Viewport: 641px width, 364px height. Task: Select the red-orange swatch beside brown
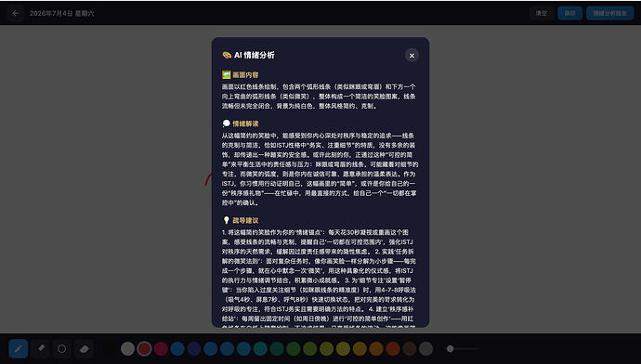click(393, 348)
